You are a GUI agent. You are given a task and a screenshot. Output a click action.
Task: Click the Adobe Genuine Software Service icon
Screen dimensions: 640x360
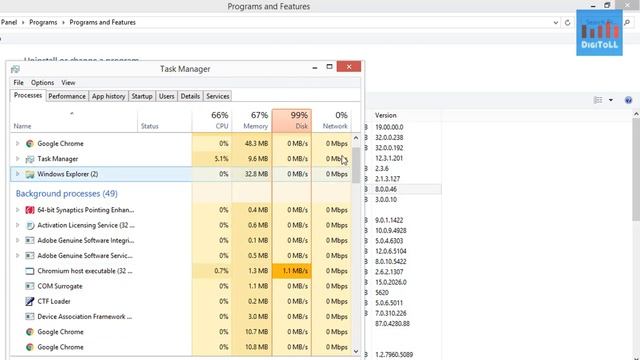pyautogui.click(x=29, y=256)
